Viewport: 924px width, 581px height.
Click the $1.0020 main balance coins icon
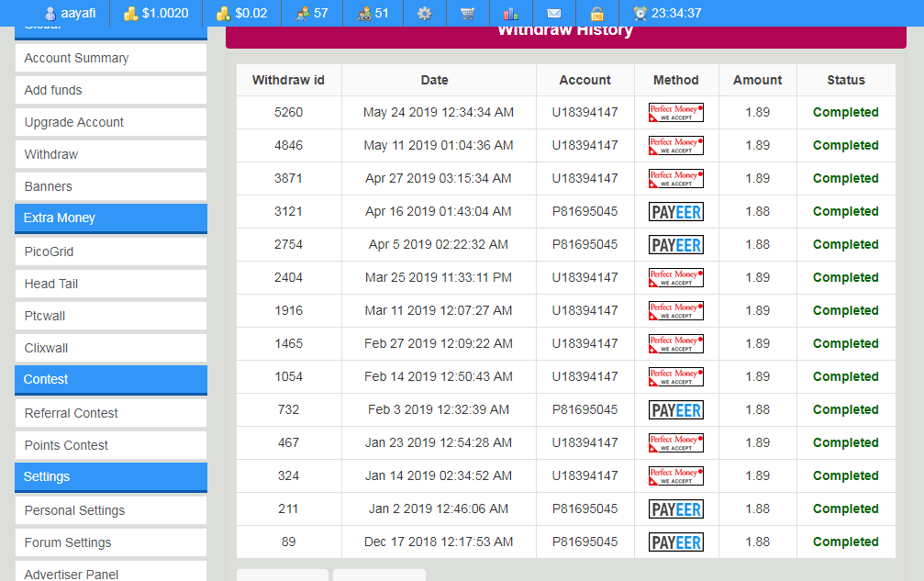[131, 14]
